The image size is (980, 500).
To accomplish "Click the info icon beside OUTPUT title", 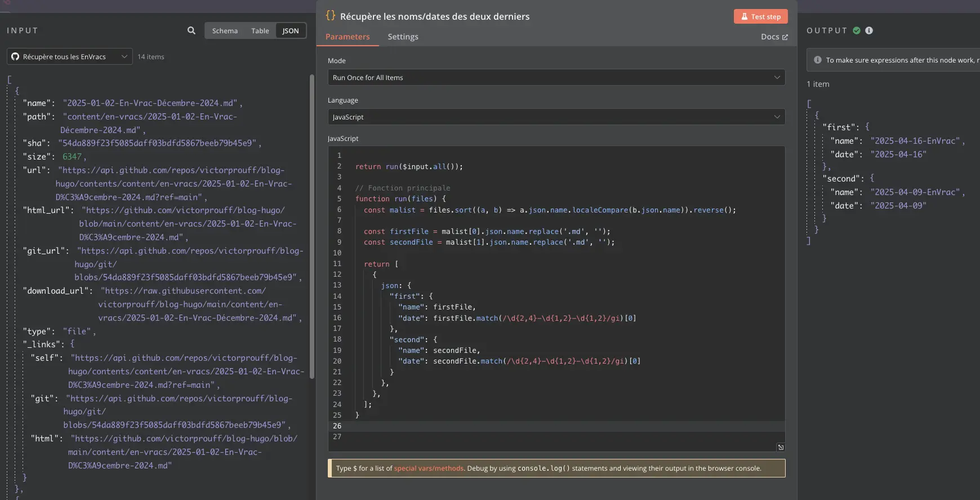I will tap(869, 30).
